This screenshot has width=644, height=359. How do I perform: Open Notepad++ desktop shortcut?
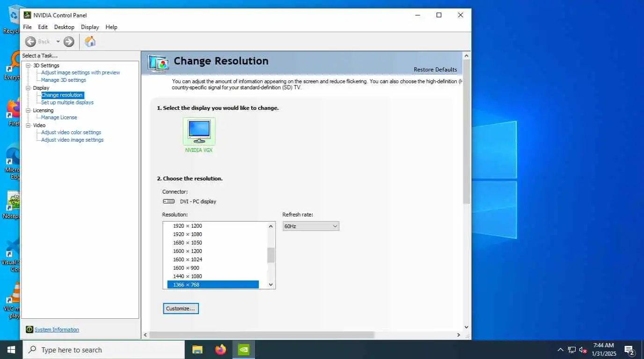(12, 205)
